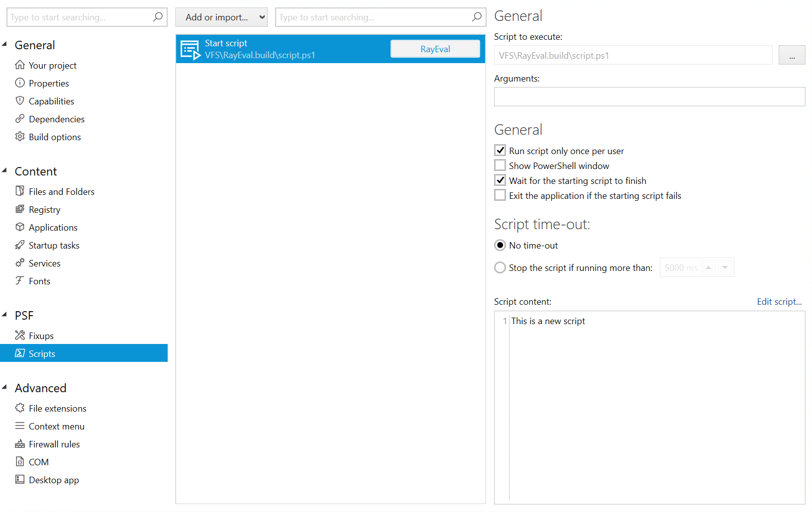Open the Build options gear icon
The height and width of the screenshot is (512, 812).
(x=20, y=137)
